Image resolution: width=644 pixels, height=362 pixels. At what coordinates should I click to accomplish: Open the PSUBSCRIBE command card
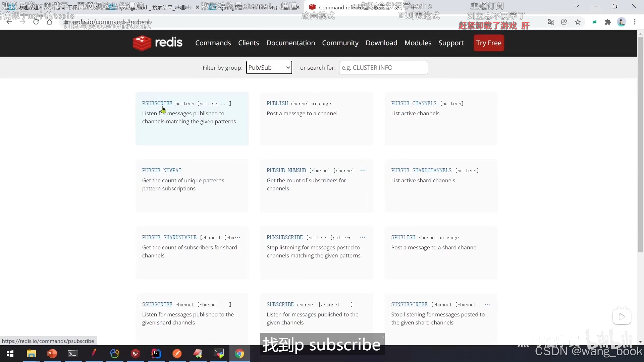pyautogui.click(x=192, y=118)
